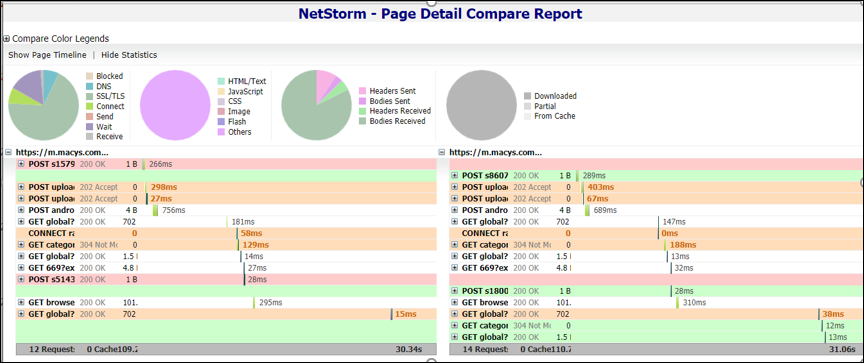Click the 12 Requests summary text
Image resolution: width=864 pixels, height=363 pixels.
click(52, 349)
